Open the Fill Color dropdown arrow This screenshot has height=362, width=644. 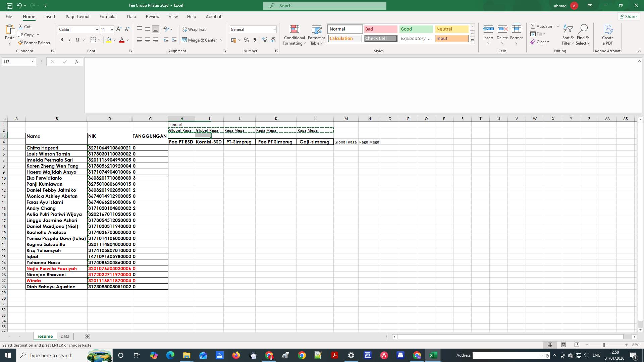[x=114, y=40]
